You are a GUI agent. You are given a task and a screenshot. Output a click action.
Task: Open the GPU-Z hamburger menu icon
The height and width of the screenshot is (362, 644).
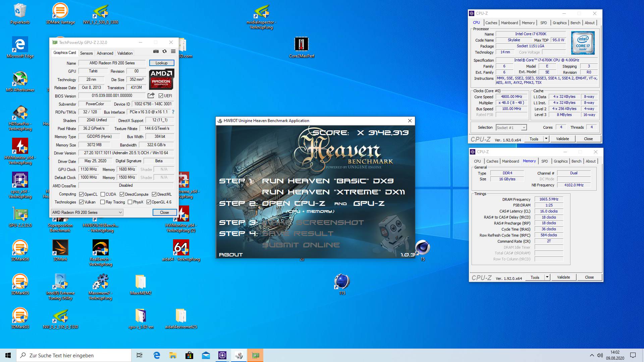tap(173, 51)
